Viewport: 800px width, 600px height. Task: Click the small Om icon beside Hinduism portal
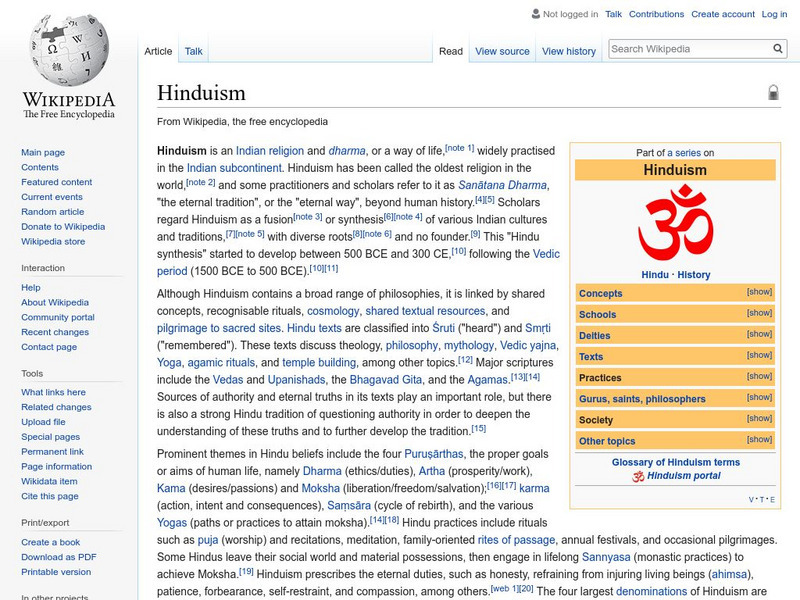pos(638,477)
